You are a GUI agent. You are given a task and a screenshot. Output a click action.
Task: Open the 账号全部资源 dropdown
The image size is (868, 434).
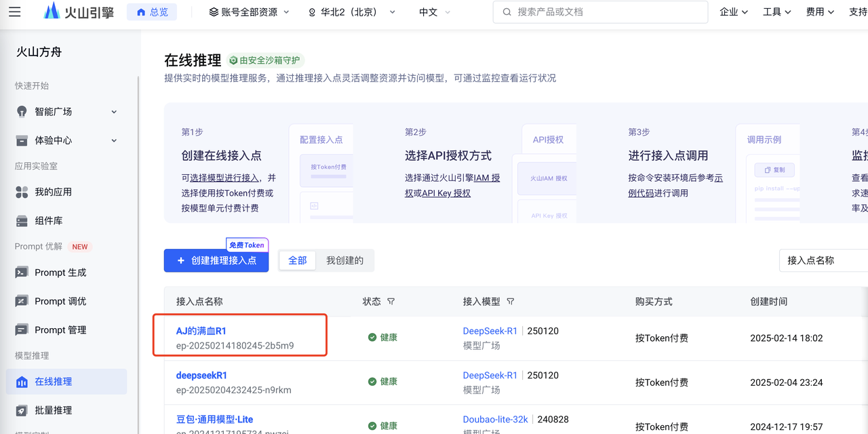click(x=249, y=12)
